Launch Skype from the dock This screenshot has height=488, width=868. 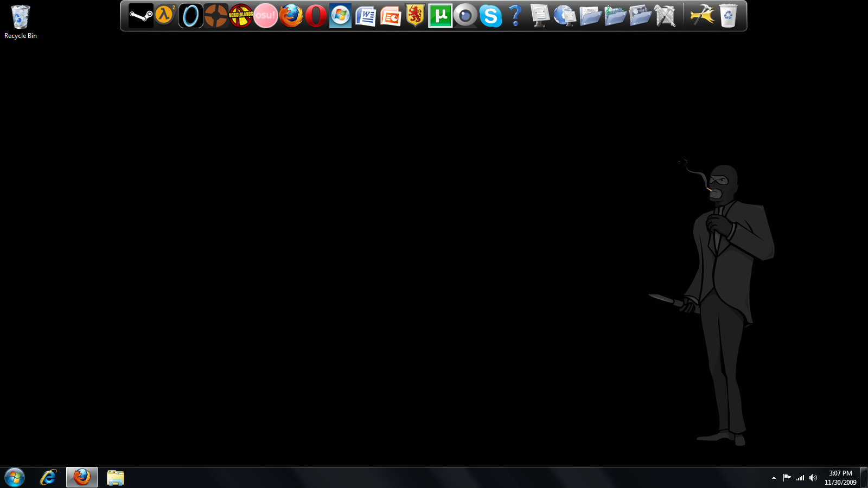(490, 16)
